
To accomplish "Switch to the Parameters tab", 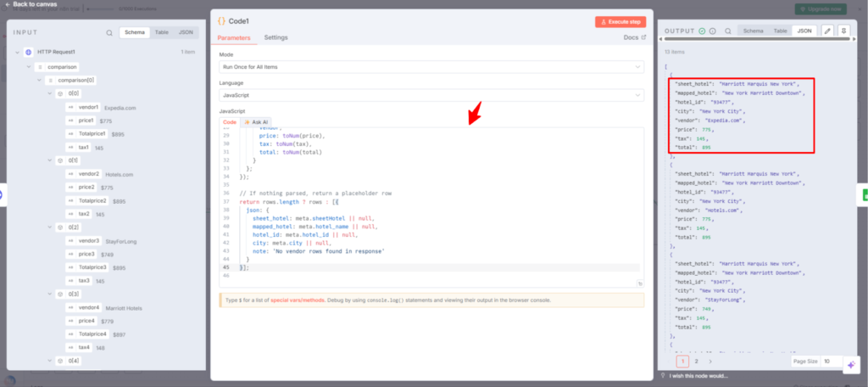I will [234, 37].
